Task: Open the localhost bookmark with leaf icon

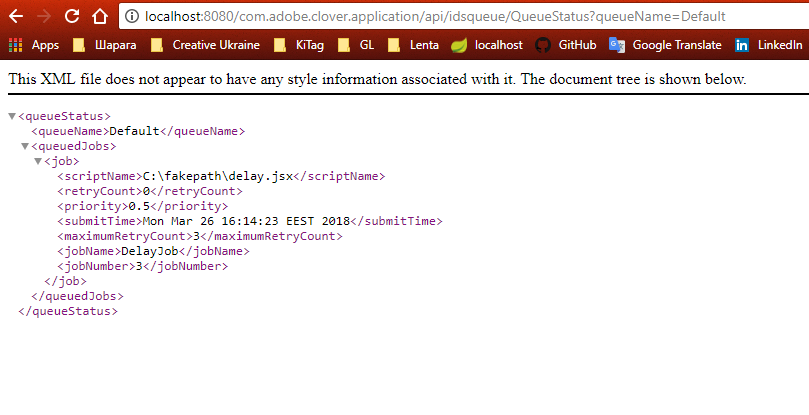Action: [487, 45]
